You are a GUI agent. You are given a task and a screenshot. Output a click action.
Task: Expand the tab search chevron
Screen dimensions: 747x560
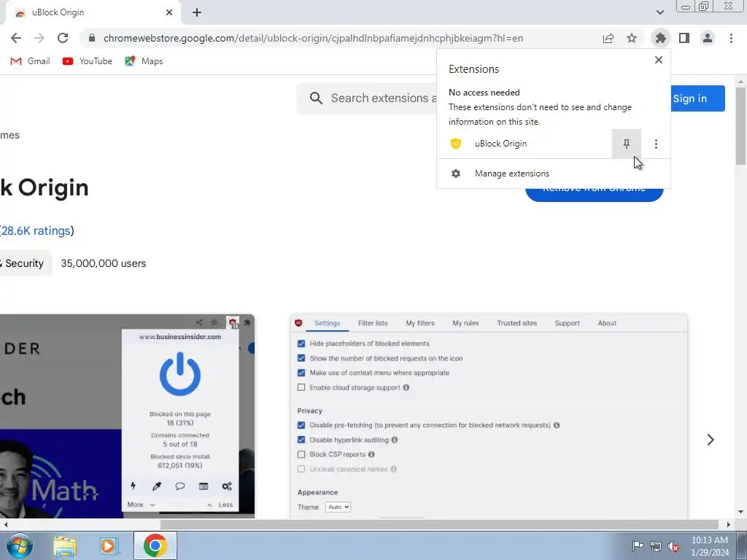click(x=659, y=12)
